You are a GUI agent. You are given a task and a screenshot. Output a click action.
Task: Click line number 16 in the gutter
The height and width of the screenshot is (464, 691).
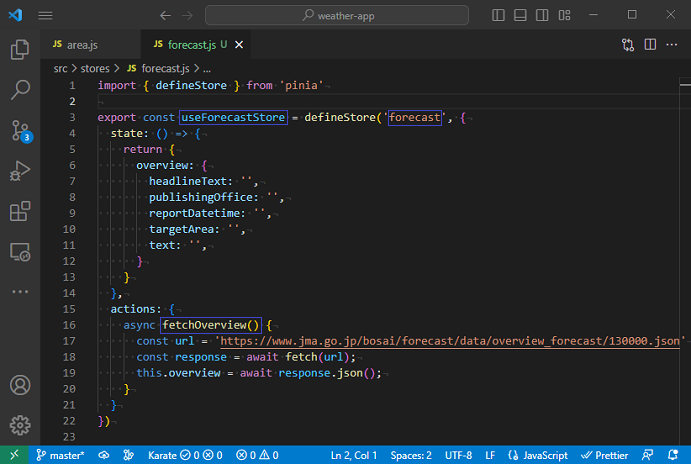(x=69, y=325)
